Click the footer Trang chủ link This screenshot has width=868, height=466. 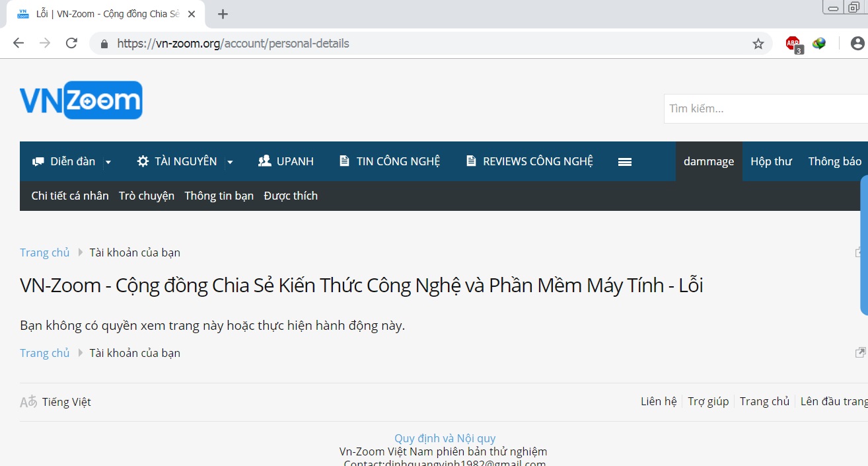pyautogui.click(x=764, y=401)
